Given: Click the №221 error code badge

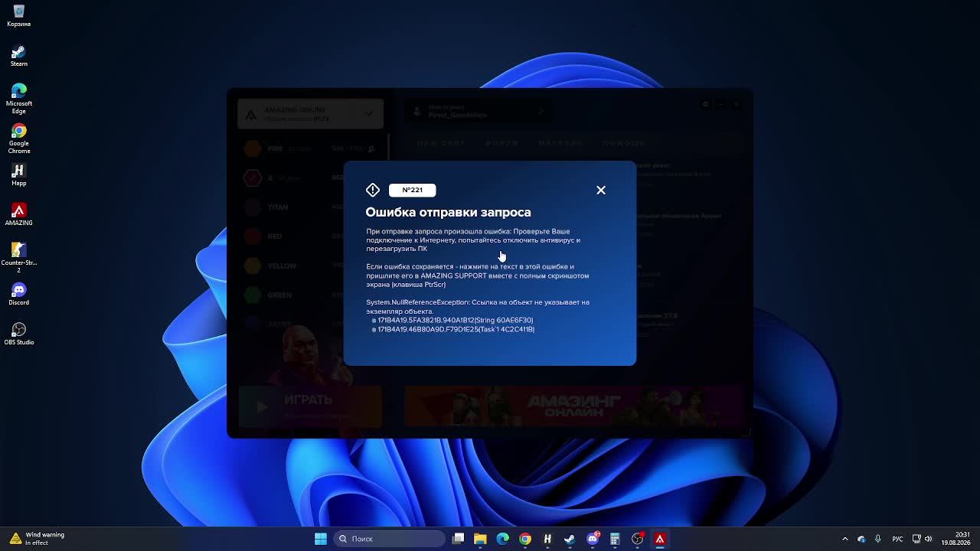Looking at the screenshot, I should [x=412, y=190].
